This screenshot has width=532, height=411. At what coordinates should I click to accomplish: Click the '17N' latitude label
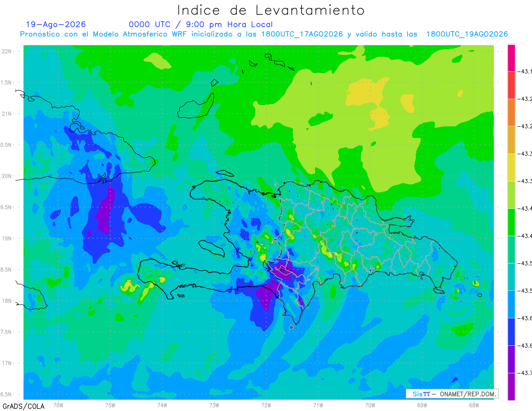click(x=7, y=363)
